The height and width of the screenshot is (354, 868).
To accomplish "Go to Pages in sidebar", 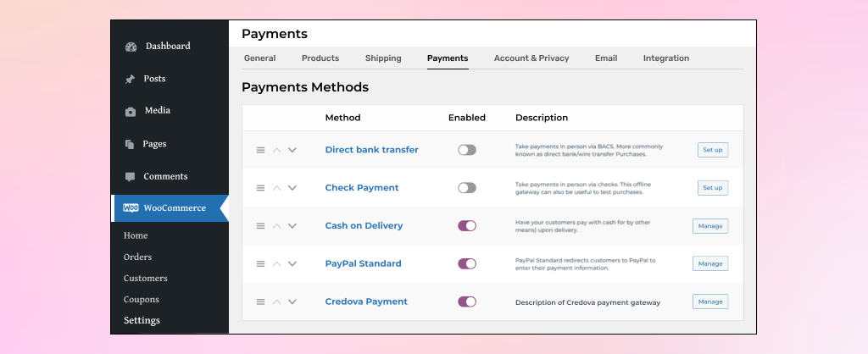I will 154,144.
